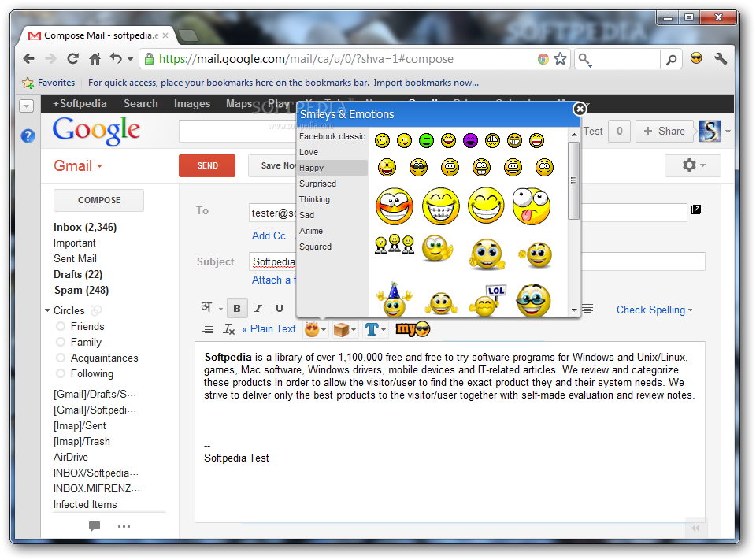Toggle bold formatting in compose toolbar
Image resolution: width=756 pixels, height=560 pixels.
tap(237, 308)
